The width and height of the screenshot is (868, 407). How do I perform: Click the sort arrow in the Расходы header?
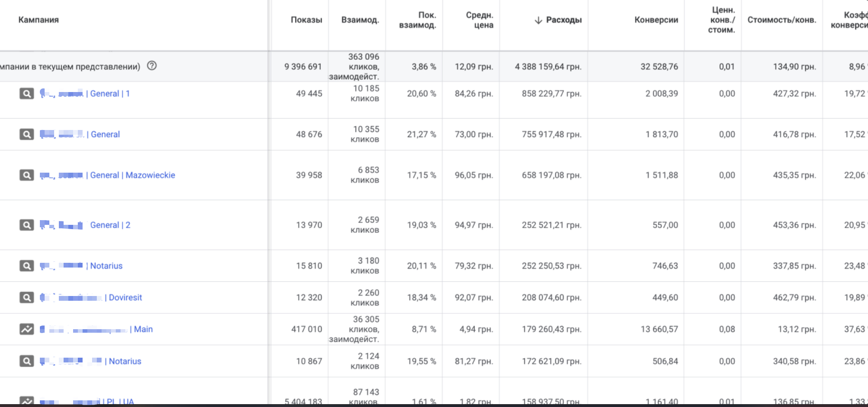[538, 20]
